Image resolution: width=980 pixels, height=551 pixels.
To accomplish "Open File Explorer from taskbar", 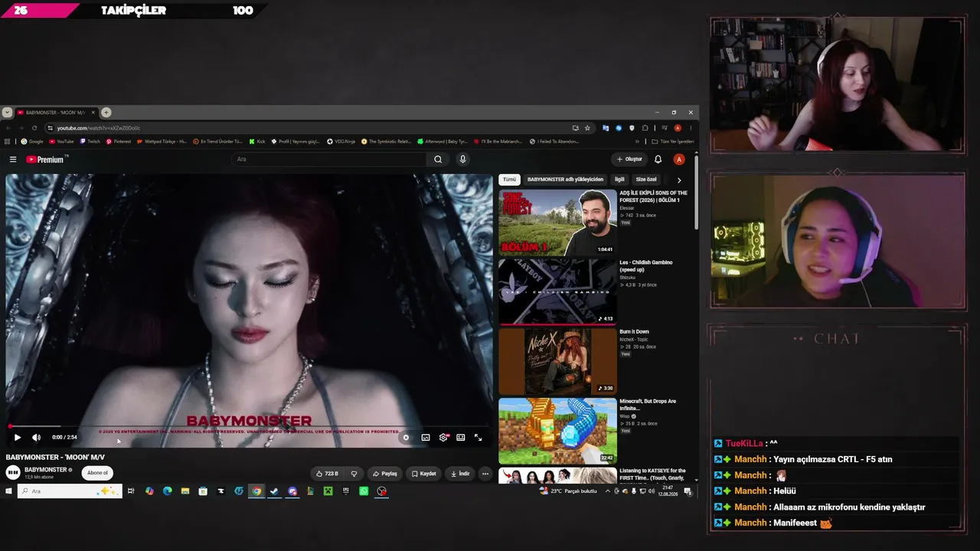I will [x=185, y=491].
